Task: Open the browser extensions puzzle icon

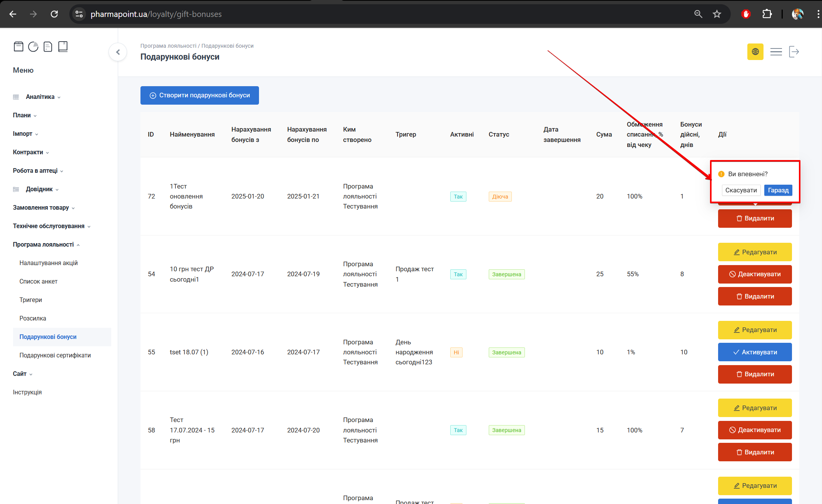Action: (x=767, y=14)
